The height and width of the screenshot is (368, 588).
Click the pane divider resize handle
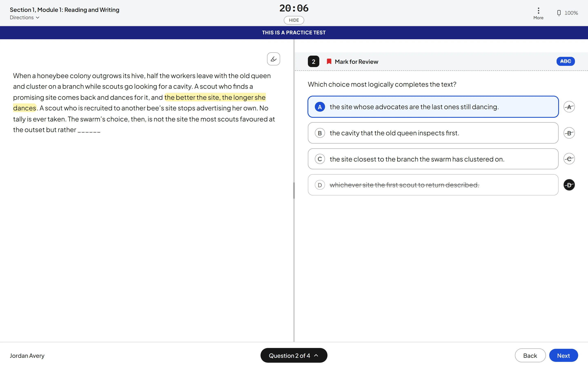[294, 191]
